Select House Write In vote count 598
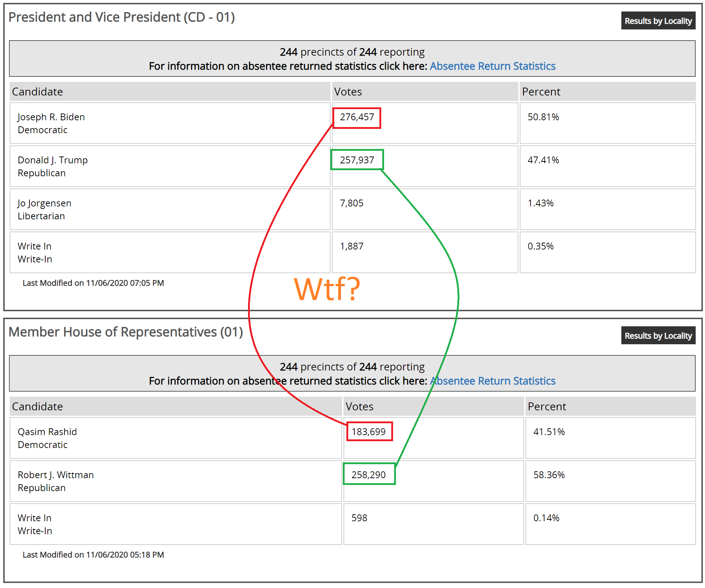705x588 pixels. coord(359,518)
